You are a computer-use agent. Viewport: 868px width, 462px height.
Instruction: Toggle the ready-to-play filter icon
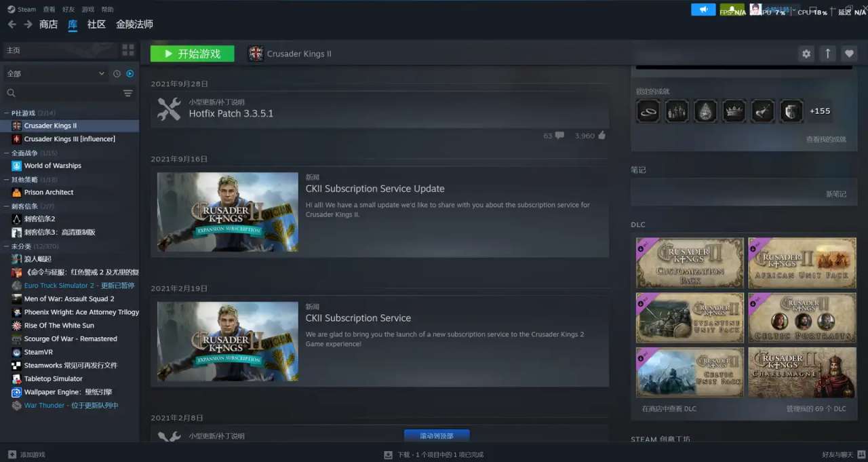tap(130, 73)
